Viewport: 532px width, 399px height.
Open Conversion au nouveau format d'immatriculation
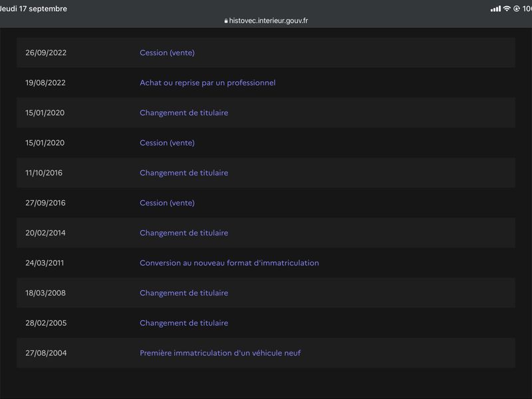point(229,263)
